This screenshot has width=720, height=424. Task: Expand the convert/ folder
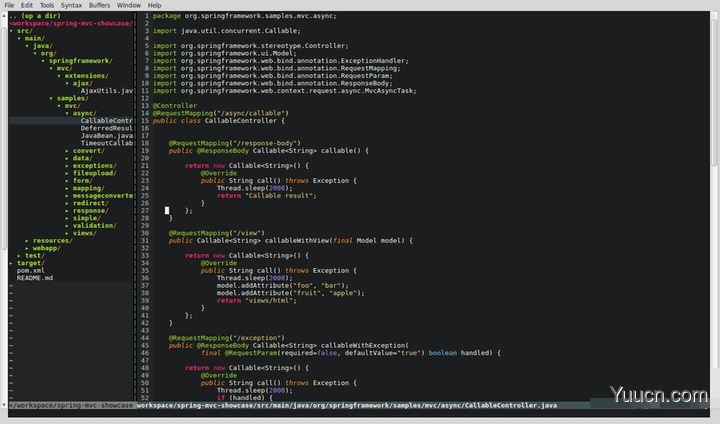(x=85, y=151)
